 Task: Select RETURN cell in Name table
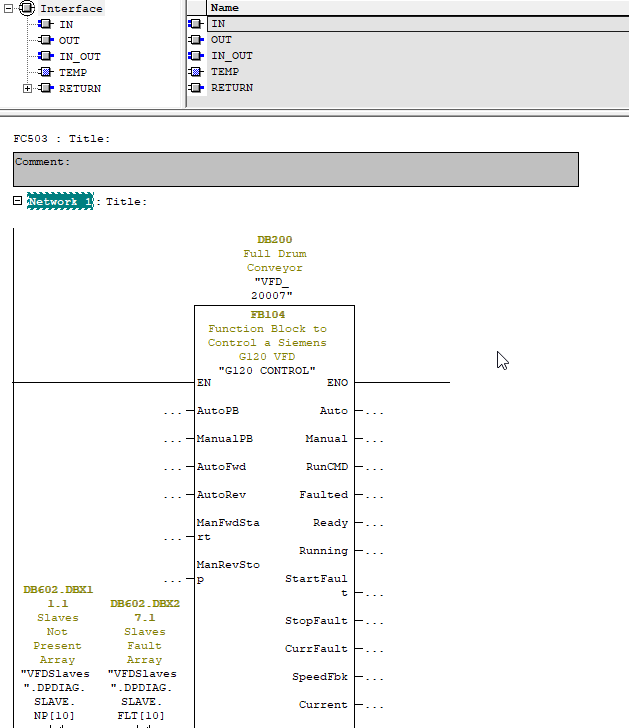418,87
